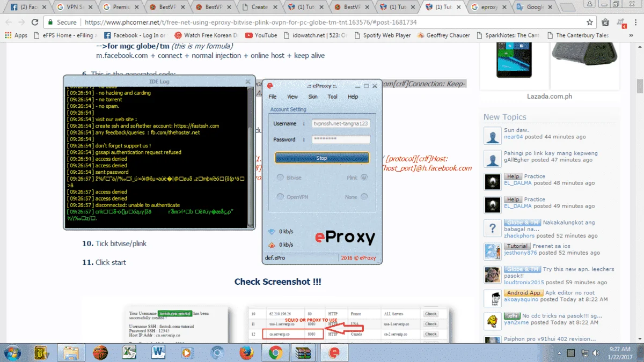644x362 pixels.
Task: Reload the page with Chrome's refresh icon
Action: [35, 23]
